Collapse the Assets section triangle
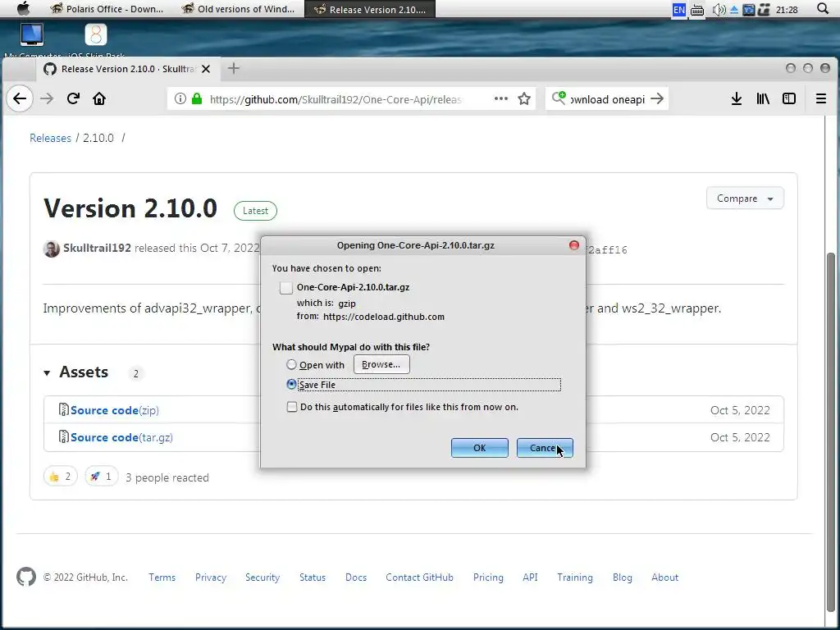This screenshot has height=630, width=840. (x=47, y=372)
